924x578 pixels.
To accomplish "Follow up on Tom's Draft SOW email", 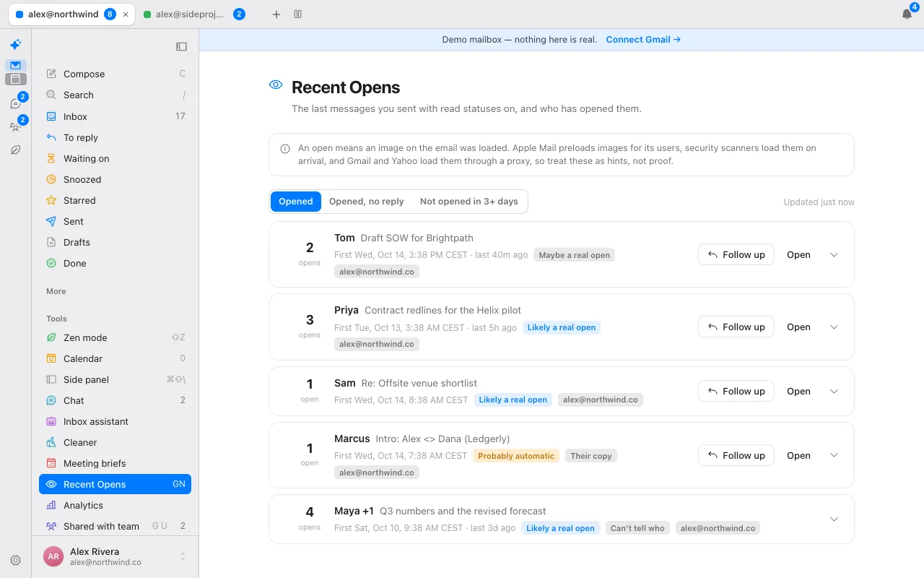I will pos(736,254).
